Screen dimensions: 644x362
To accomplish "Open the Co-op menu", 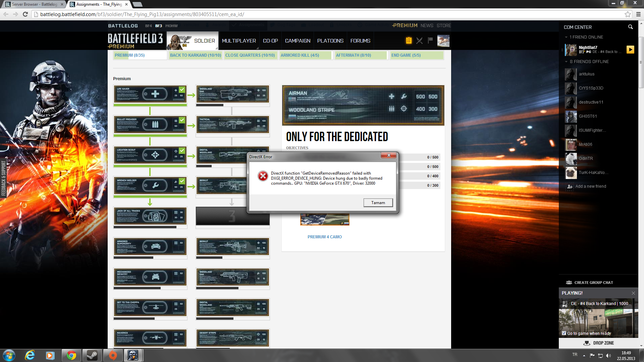I will [270, 41].
